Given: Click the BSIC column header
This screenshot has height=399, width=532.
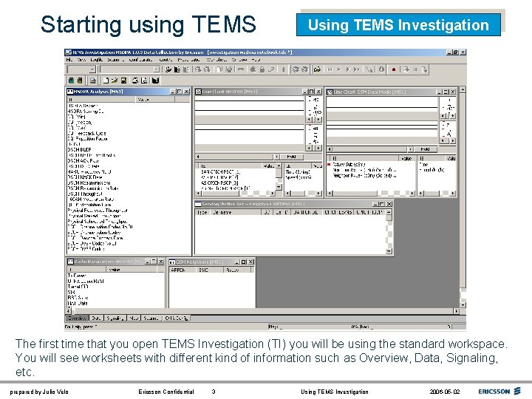Looking at the screenshot, I should [x=210, y=270].
